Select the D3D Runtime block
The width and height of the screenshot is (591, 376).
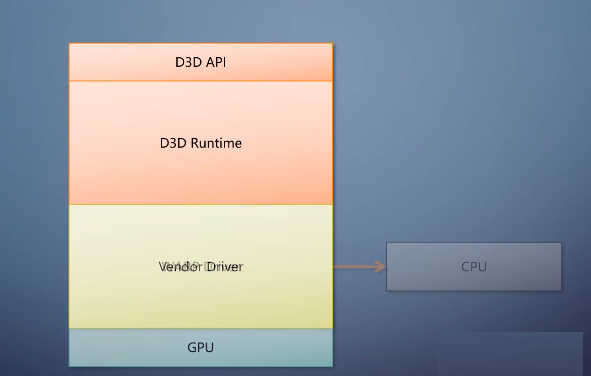coord(201,143)
